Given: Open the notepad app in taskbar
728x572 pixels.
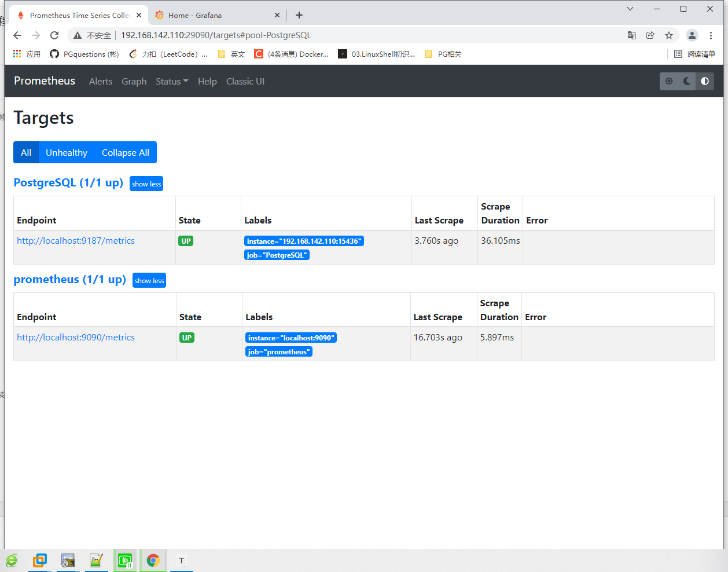Looking at the screenshot, I should coord(96,560).
